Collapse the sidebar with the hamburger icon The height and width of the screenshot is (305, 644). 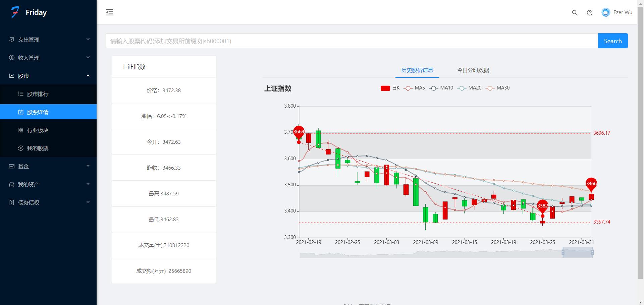pyautogui.click(x=109, y=12)
